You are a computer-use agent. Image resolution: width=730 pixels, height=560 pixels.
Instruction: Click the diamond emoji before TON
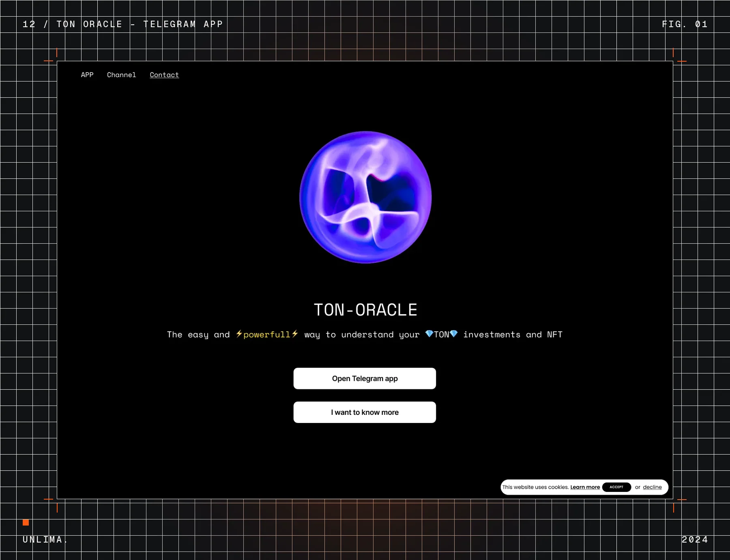tap(429, 334)
